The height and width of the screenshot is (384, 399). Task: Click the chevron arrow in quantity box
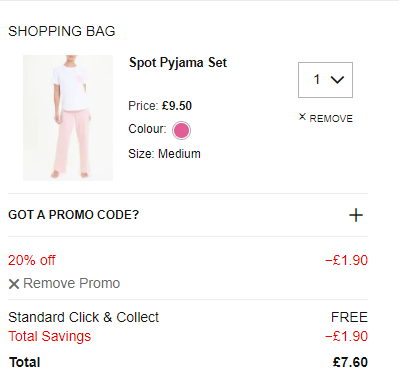pyautogui.click(x=337, y=80)
